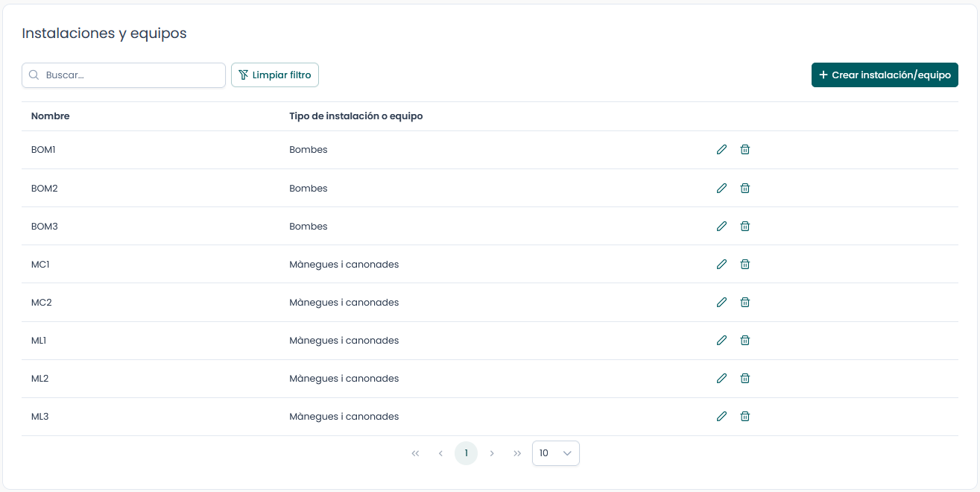This screenshot has height=492, width=980.
Task: Focus the Buscar search field
Action: click(124, 75)
